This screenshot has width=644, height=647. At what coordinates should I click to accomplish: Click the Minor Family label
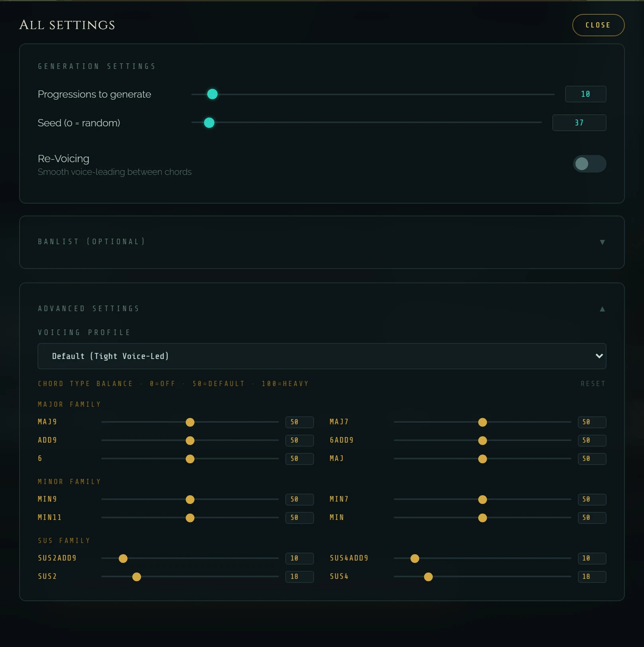click(69, 482)
